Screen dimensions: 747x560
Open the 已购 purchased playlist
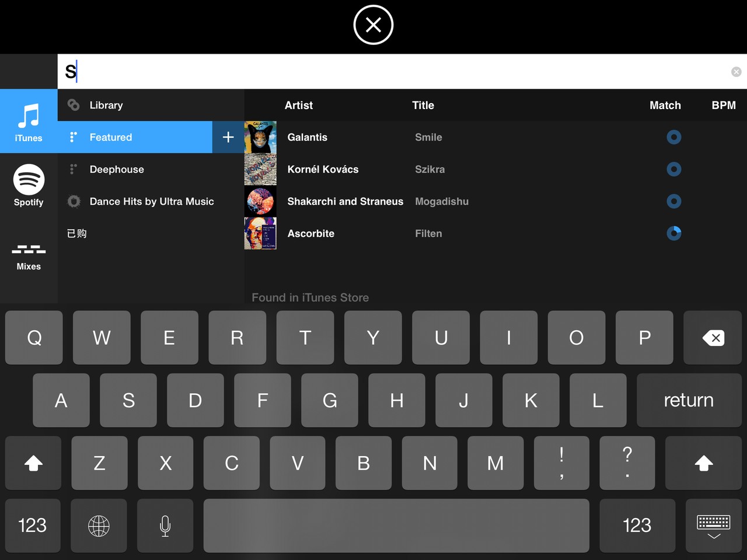[151, 233]
